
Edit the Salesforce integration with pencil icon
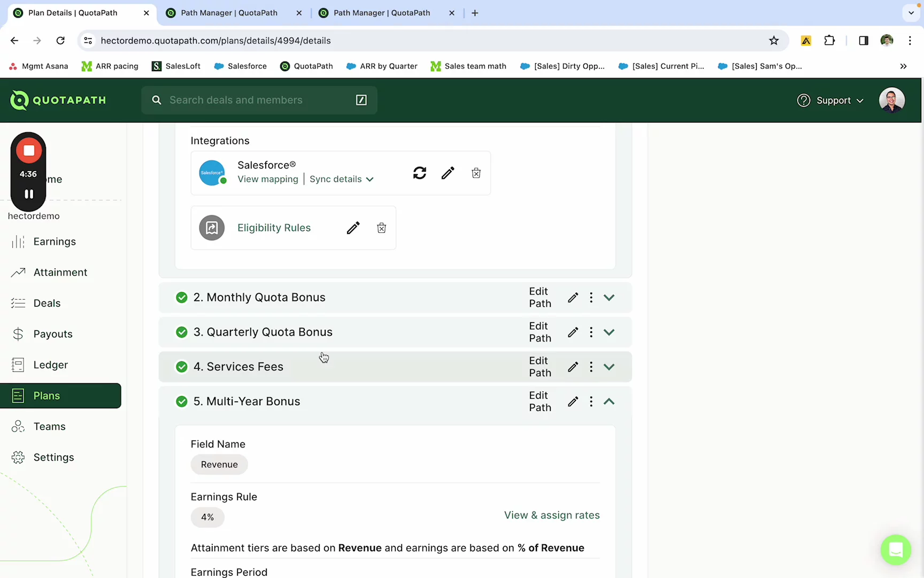[448, 173]
